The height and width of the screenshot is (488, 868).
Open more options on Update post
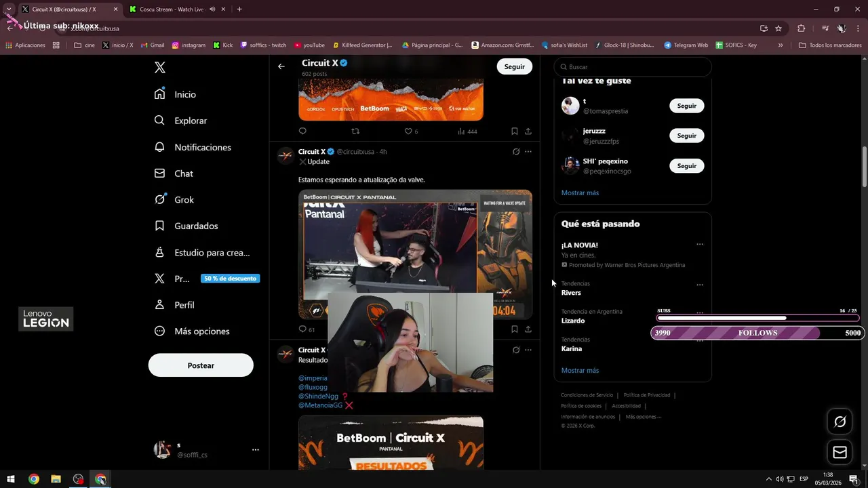528,152
